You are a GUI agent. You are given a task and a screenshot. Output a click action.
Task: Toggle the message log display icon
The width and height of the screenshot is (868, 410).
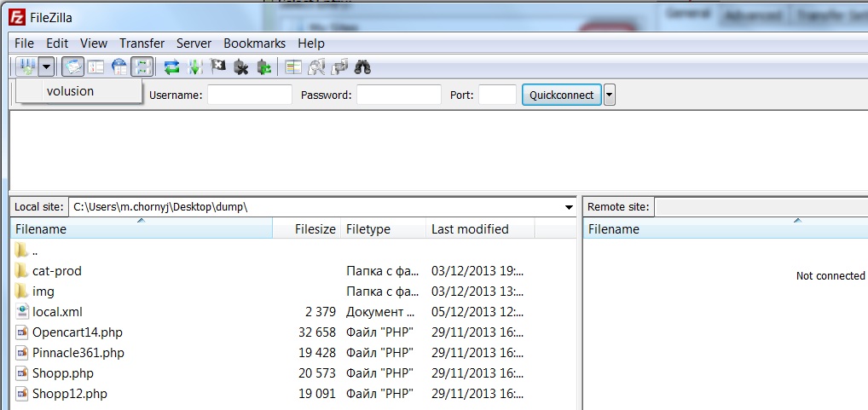[72, 67]
